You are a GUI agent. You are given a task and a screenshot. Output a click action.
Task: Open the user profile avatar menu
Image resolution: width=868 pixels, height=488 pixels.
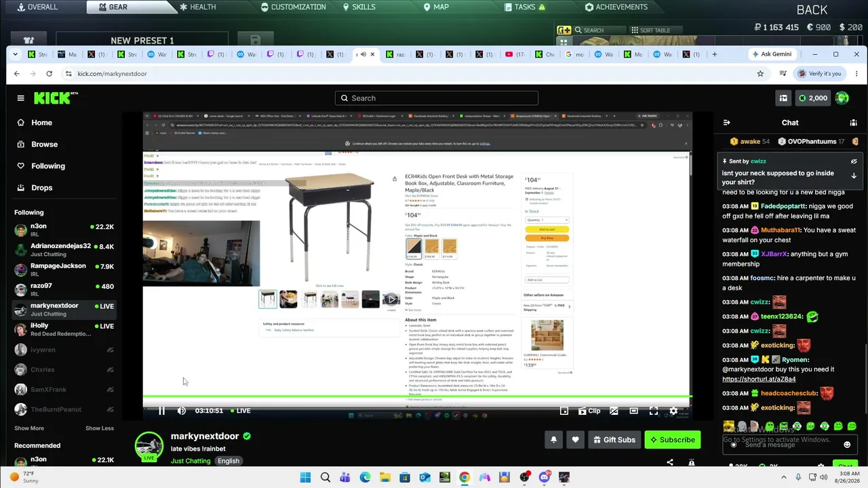[x=842, y=98]
